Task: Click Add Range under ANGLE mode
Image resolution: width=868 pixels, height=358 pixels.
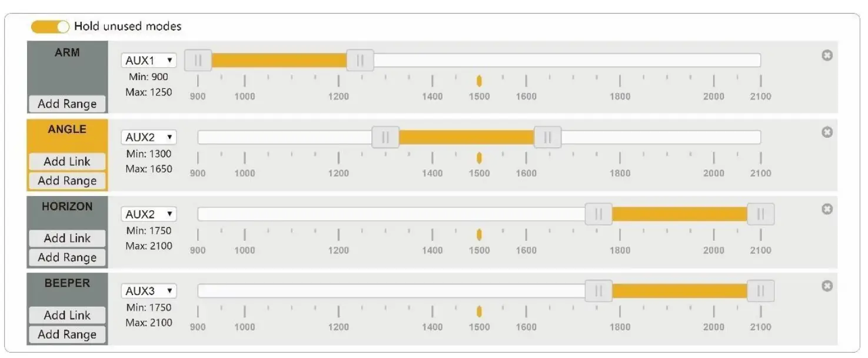Action: [67, 181]
